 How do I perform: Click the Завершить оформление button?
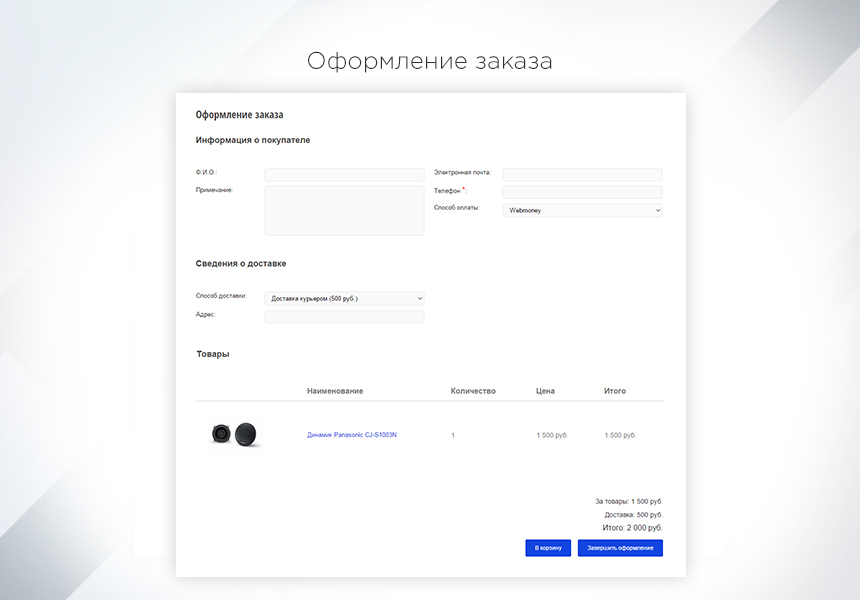(x=620, y=548)
